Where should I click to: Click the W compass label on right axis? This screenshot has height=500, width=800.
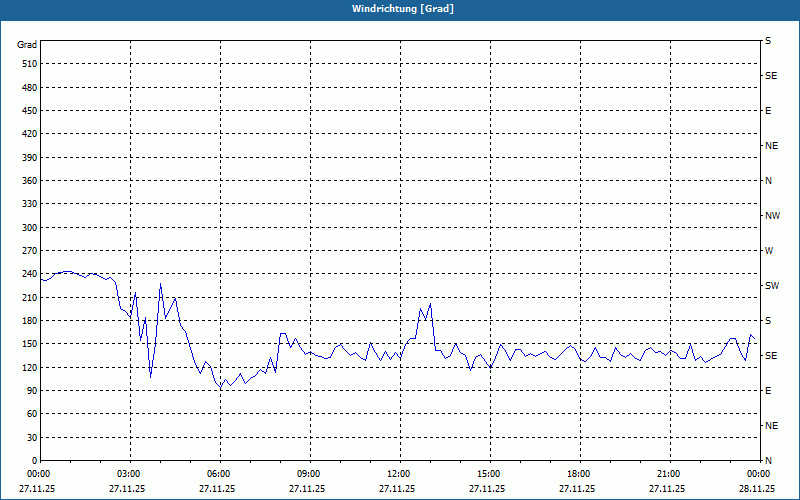coord(769,250)
